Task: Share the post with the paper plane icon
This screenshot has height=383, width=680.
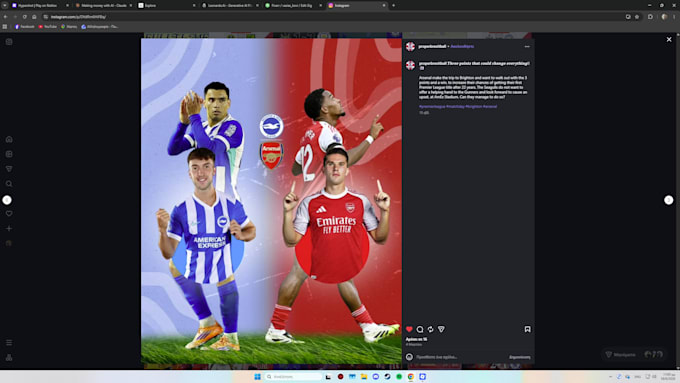Action: [441, 329]
